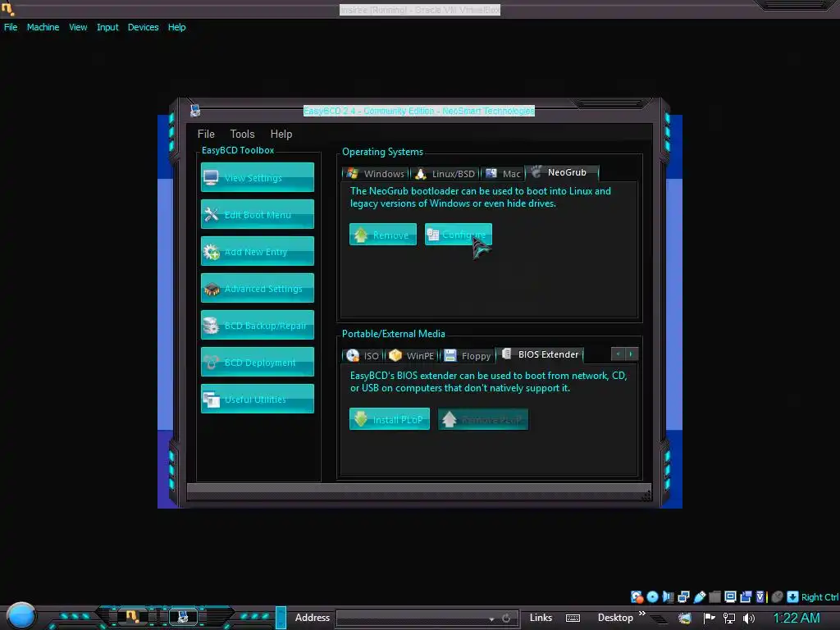
Task: Click the Remove PLoP button
Action: pyautogui.click(x=483, y=419)
